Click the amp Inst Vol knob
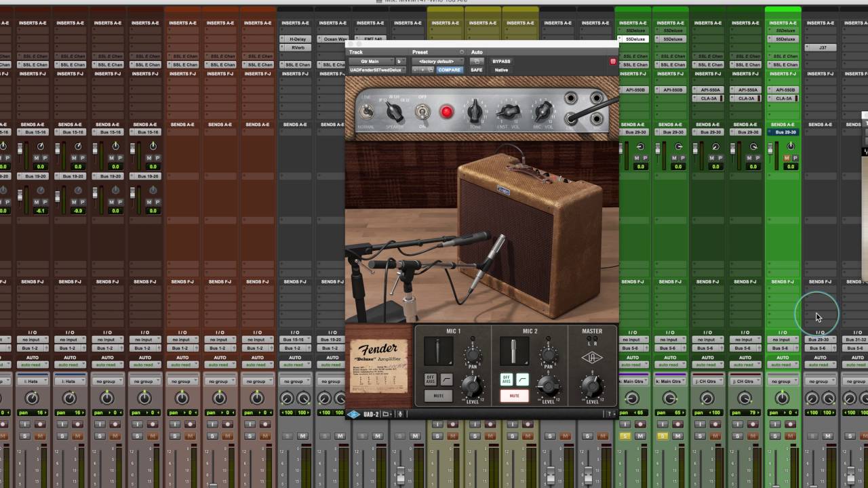The height and width of the screenshot is (488, 868). coord(509,112)
